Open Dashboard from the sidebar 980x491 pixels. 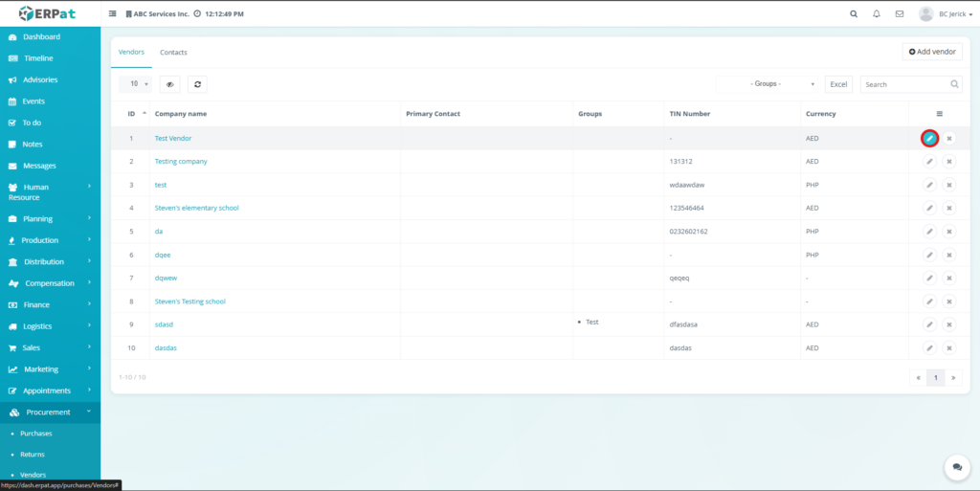pyautogui.click(x=41, y=36)
